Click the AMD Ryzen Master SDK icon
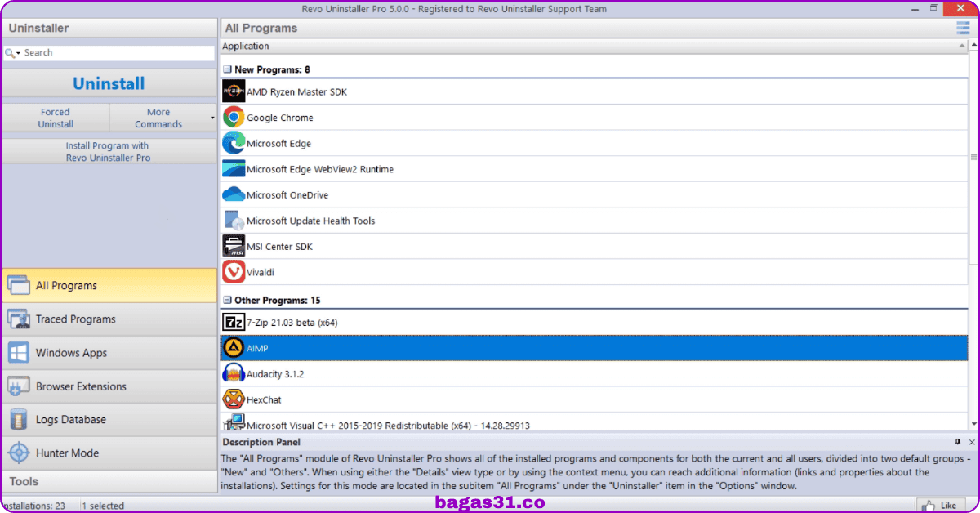The image size is (980, 513). click(x=234, y=91)
